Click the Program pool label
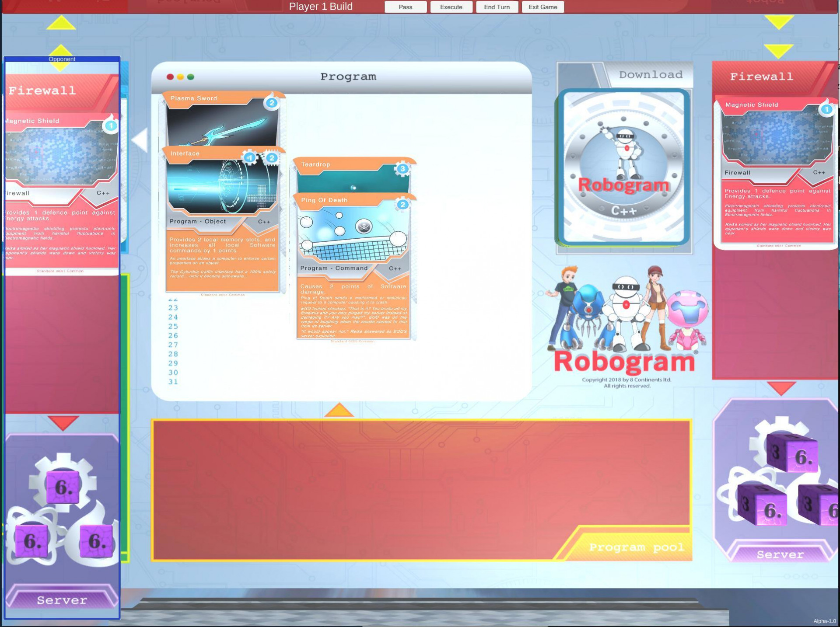This screenshot has height=627, width=840. pos(637,547)
